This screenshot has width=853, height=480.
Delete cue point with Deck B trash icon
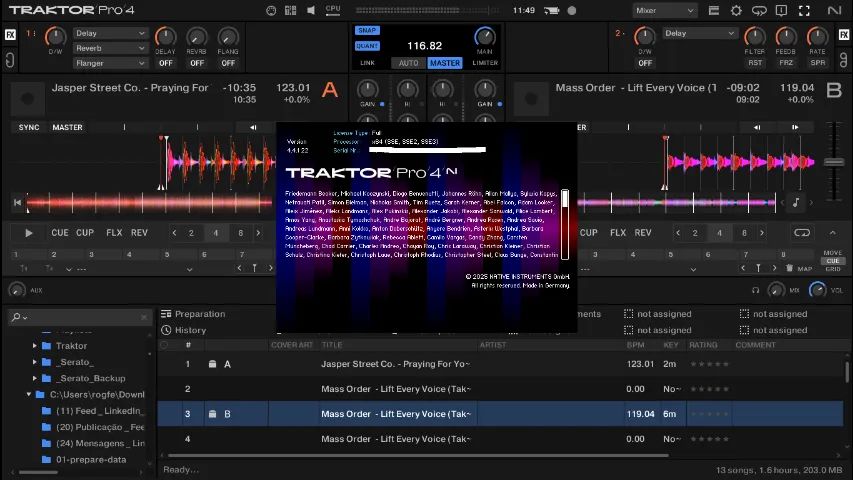(x=789, y=268)
